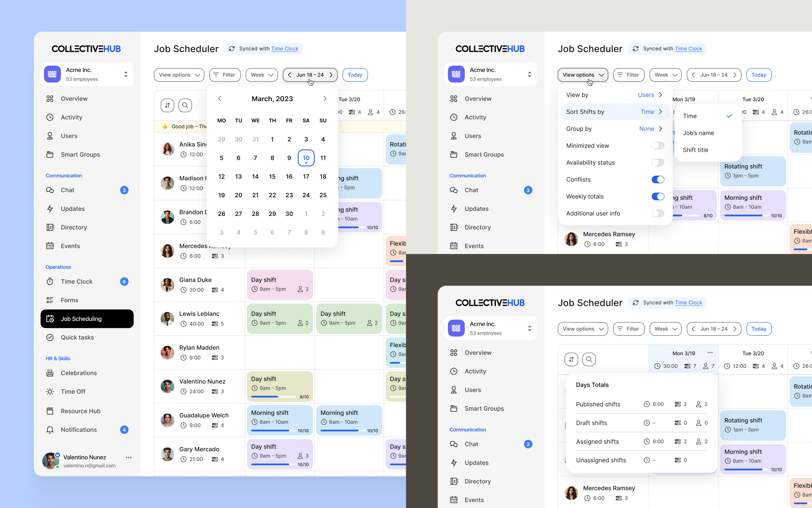Open View options dropdown in top-right panel
812x508 pixels.
(x=583, y=75)
